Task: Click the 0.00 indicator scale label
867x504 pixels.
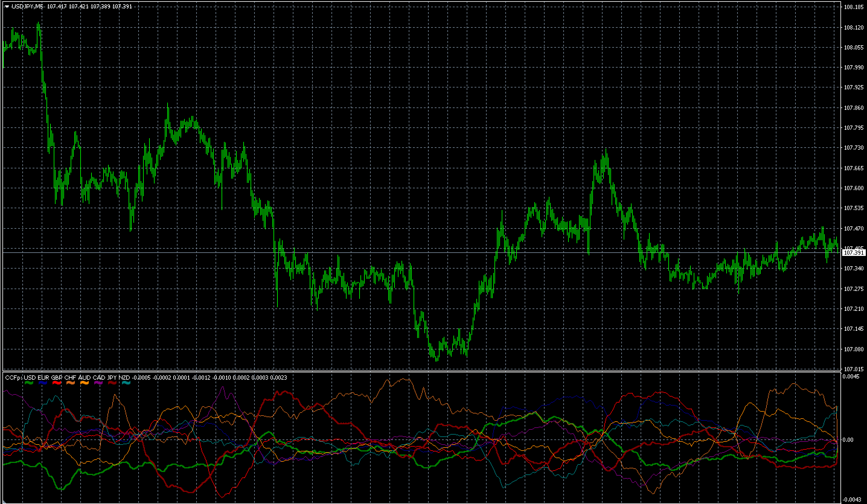Action: 848,440
